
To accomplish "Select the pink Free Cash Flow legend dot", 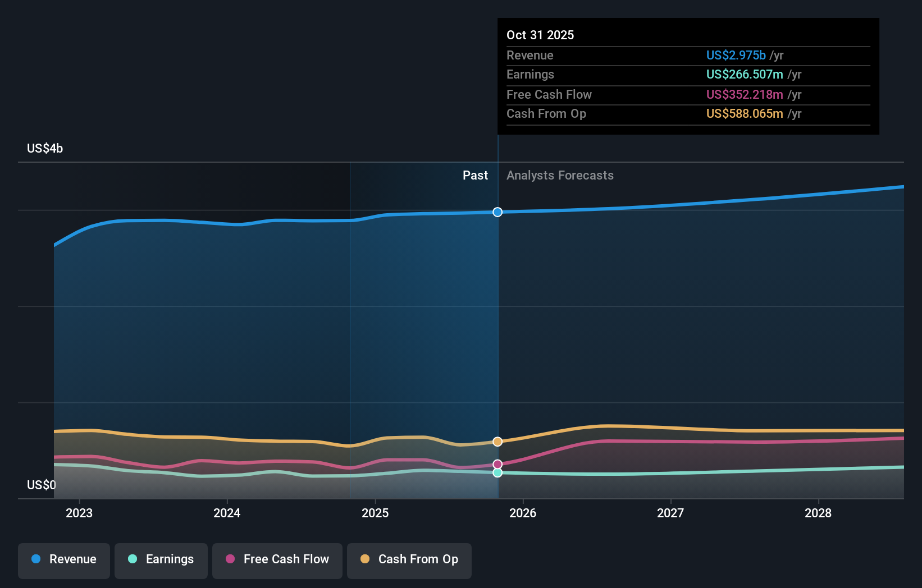I will tap(229, 559).
